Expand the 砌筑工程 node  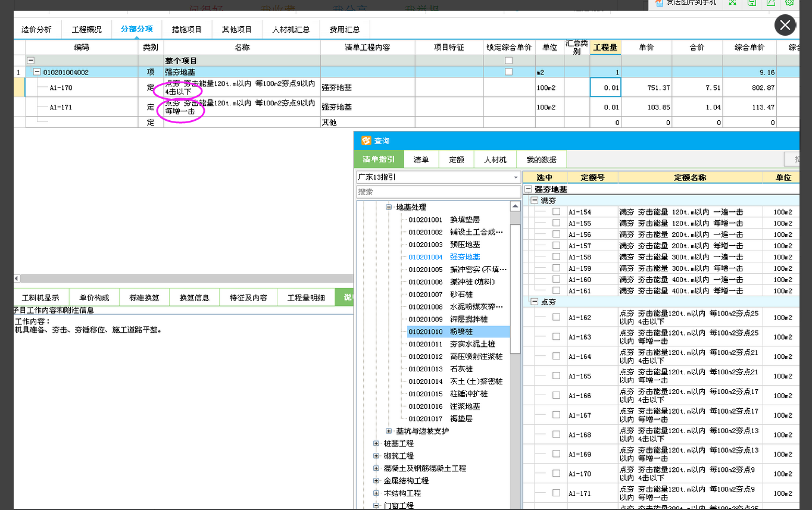click(x=376, y=456)
